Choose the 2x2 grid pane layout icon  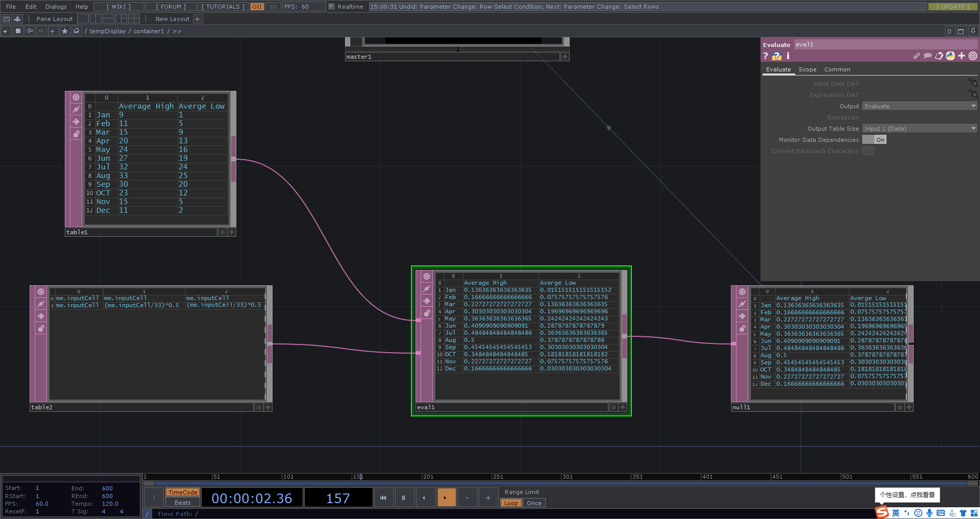pyautogui.click(x=134, y=19)
